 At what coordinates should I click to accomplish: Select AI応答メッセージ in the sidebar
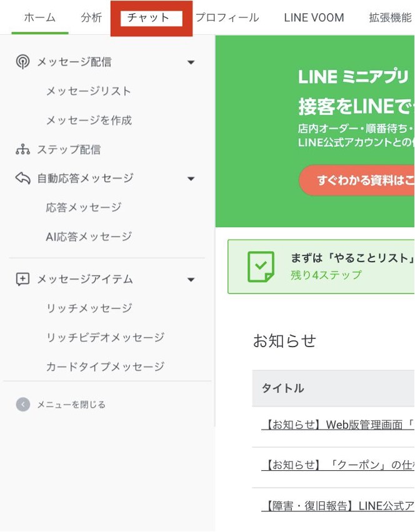89,237
